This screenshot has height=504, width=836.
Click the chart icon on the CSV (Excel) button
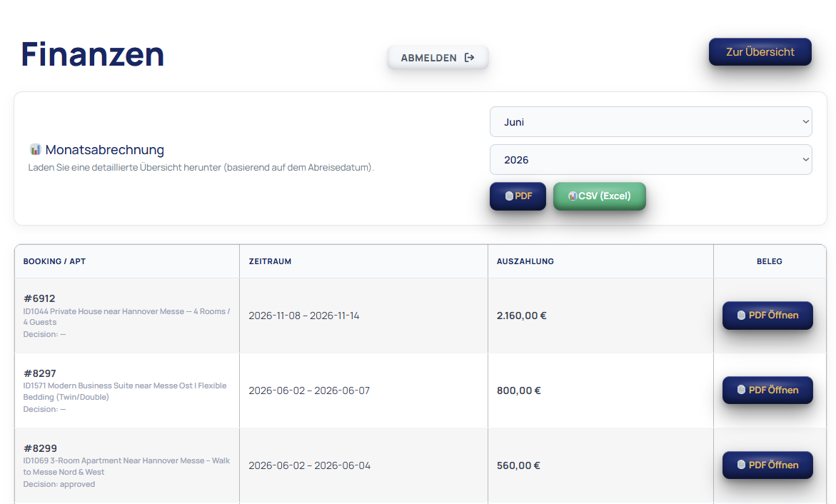pyautogui.click(x=573, y=196)
